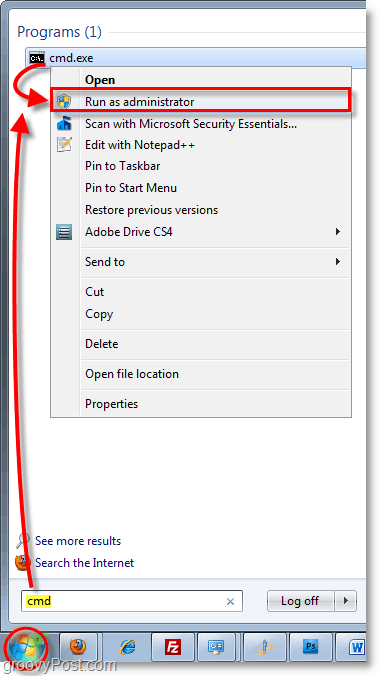Click the UAC shield icon beside Run as administrator

pos(64,102)
